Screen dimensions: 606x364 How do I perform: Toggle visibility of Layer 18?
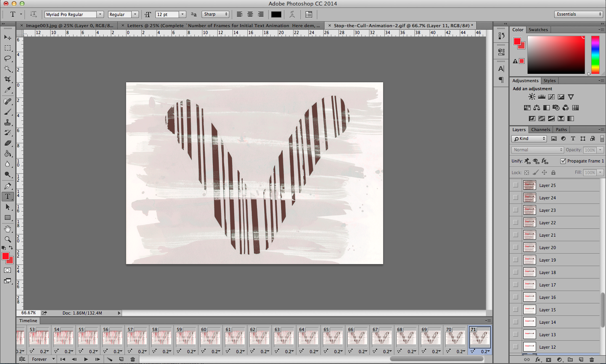(516, 272)
